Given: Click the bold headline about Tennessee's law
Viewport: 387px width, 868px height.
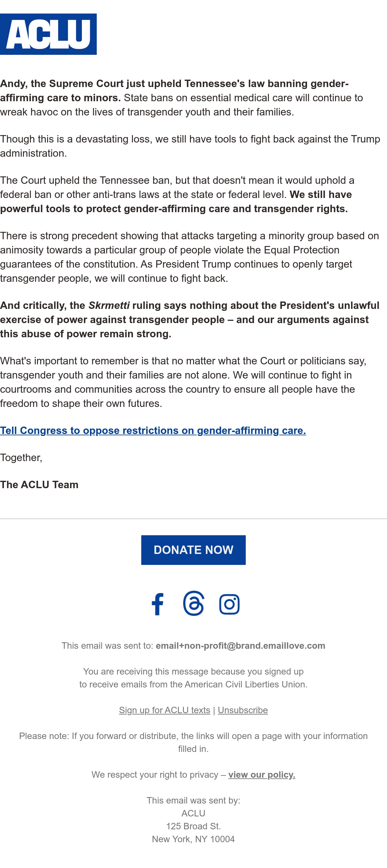Looking at the screenshot, I should (x=174, y=90).
